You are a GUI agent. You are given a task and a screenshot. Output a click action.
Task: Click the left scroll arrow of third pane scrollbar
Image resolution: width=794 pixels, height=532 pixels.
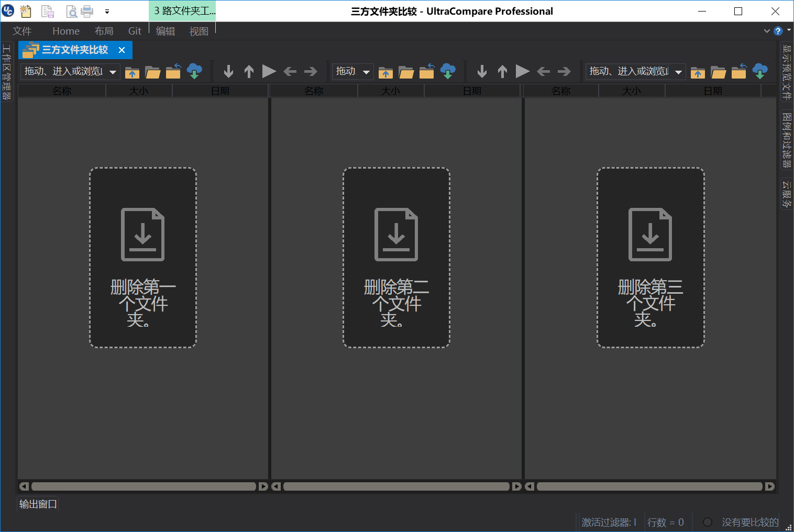click(530, 486)
